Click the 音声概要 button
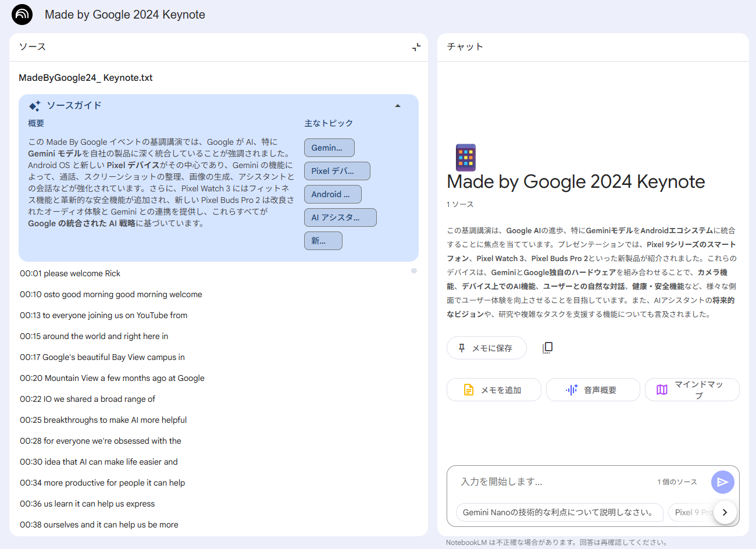The image size is (756, 549). tap(593, 390)
